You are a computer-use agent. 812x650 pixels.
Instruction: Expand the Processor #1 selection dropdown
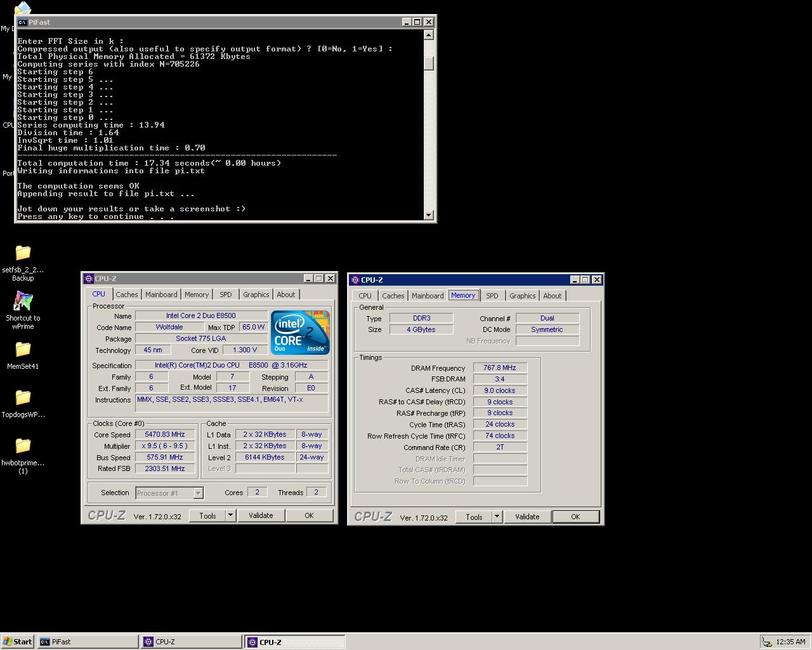[198, 493]
